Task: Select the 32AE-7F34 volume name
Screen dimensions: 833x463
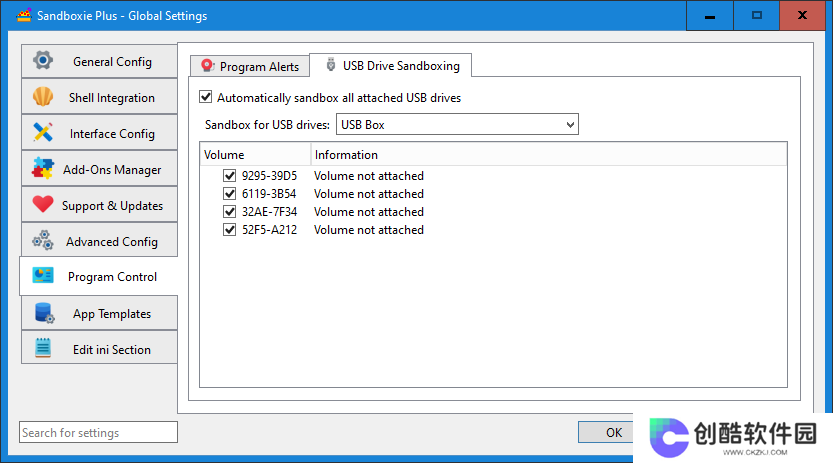Action: pos(269,212)
